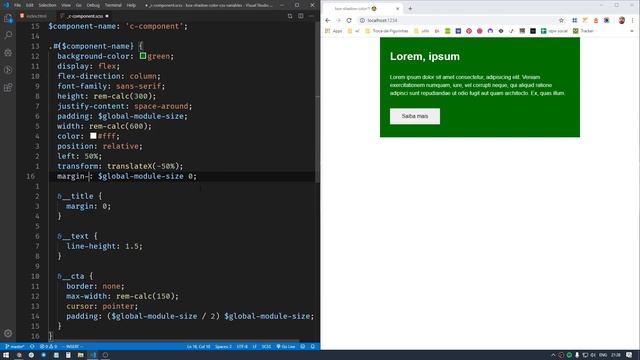Viewport: 640px width, 360px height.
Task: Open the File menu in VS Code
Action: click(x=18, y=5)
